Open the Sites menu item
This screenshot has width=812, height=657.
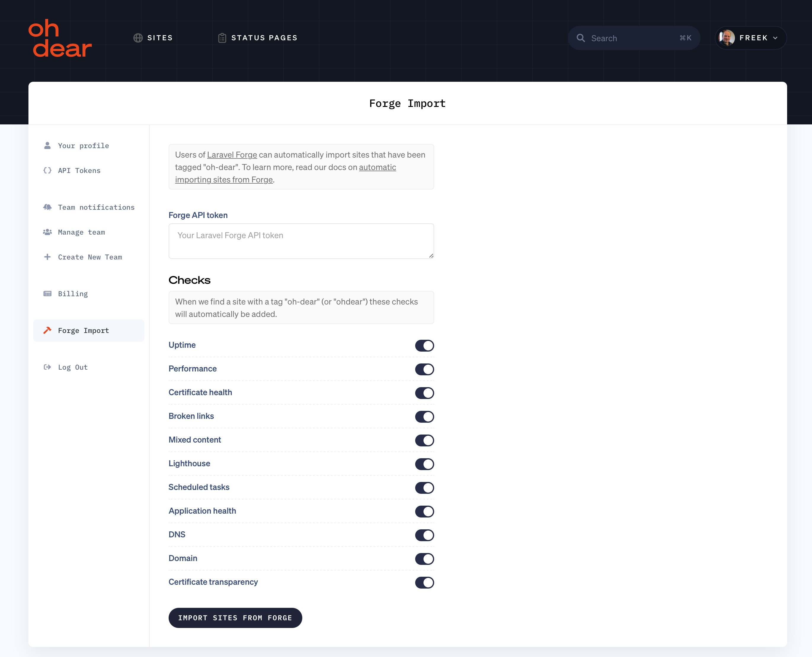point(152,38)
